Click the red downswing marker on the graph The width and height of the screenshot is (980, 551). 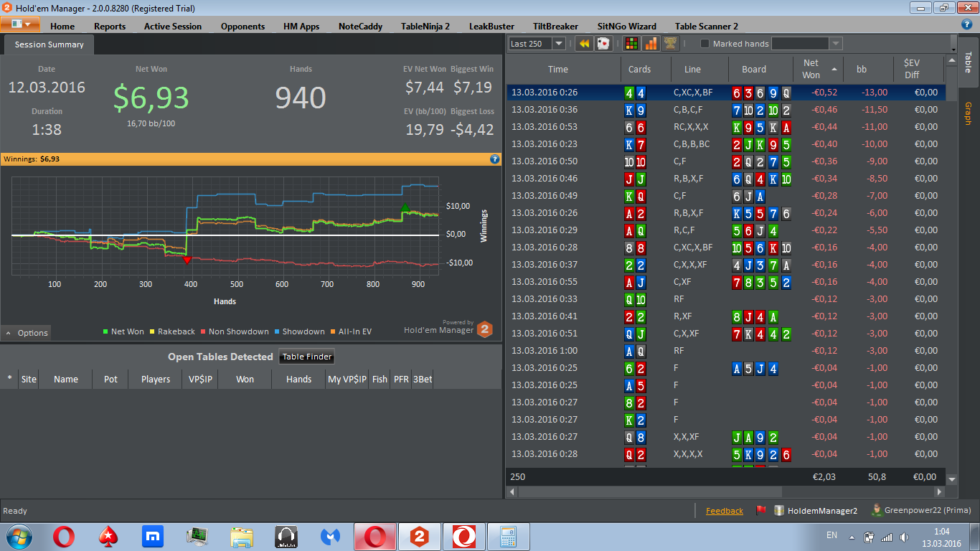[x=187, y=260]
